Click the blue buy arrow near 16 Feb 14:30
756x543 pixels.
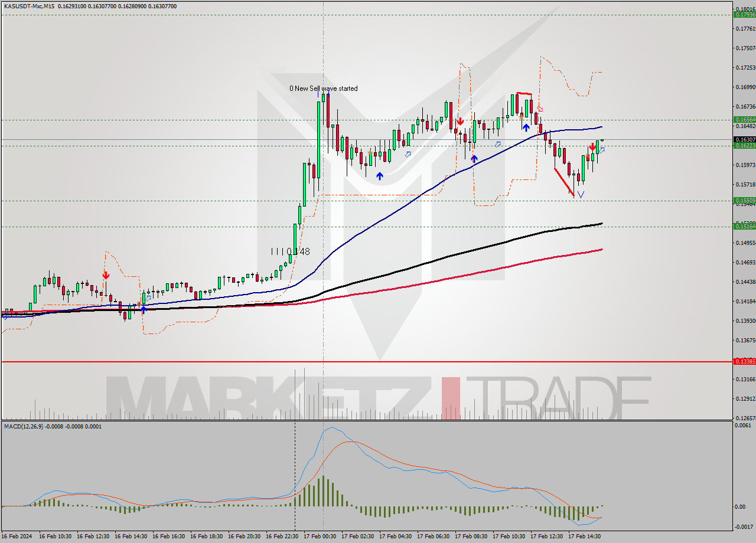(143, 309)
